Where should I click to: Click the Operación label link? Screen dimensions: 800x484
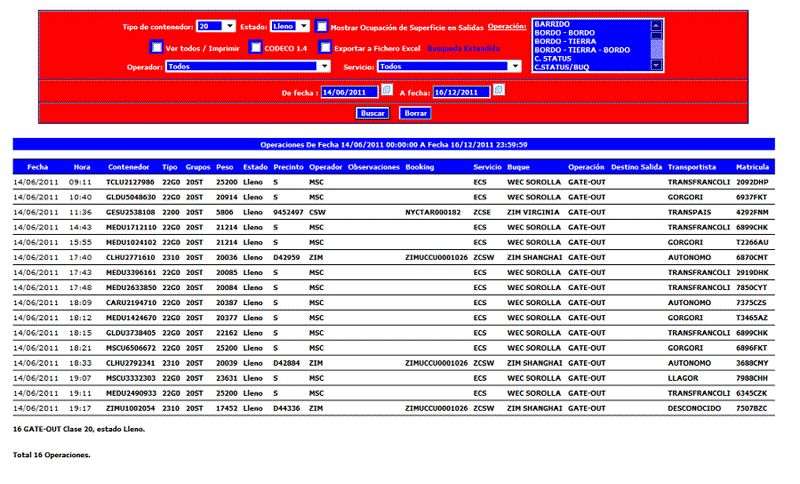pyautogui.click(x=507, y=26)
